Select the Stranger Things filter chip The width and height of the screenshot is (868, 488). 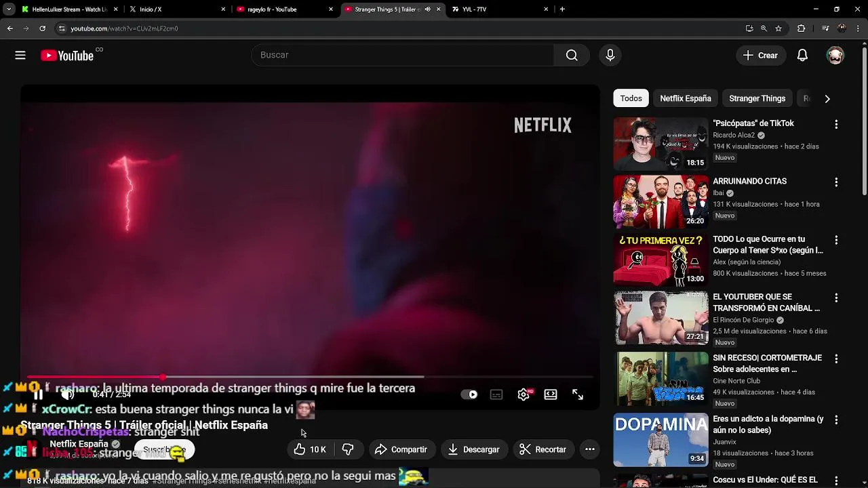point(757,98)
